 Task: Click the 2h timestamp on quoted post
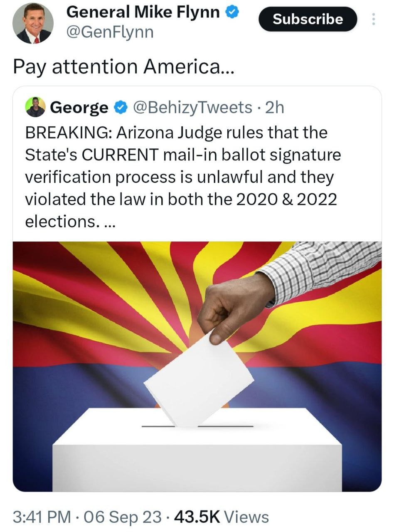[x=275, y=108]
